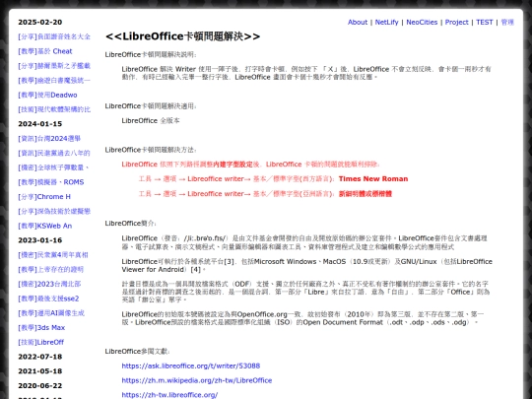This screenshot has height=399, width=532.
Task: Click the bold red 新細明體或標楷體 text
Action: tap(366, 194)
